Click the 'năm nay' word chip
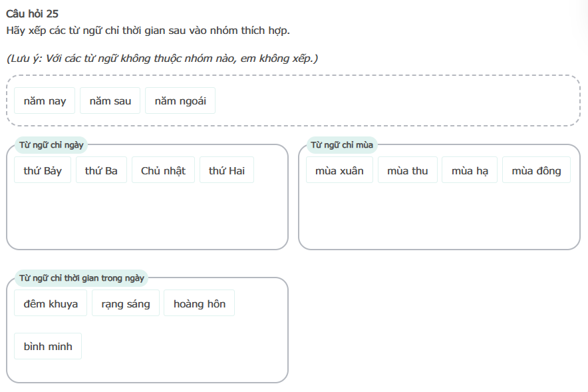The image size is (588, 392). point(45,101)
